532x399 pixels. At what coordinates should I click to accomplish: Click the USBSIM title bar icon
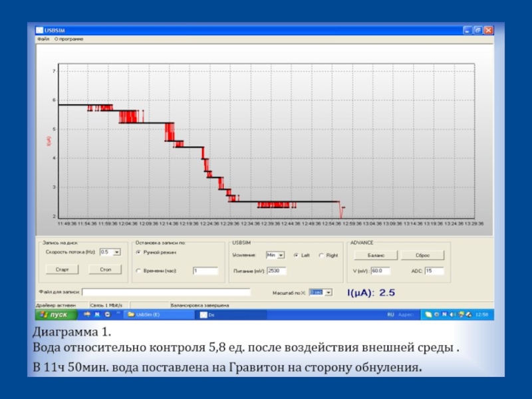click(x=39, y=31)
